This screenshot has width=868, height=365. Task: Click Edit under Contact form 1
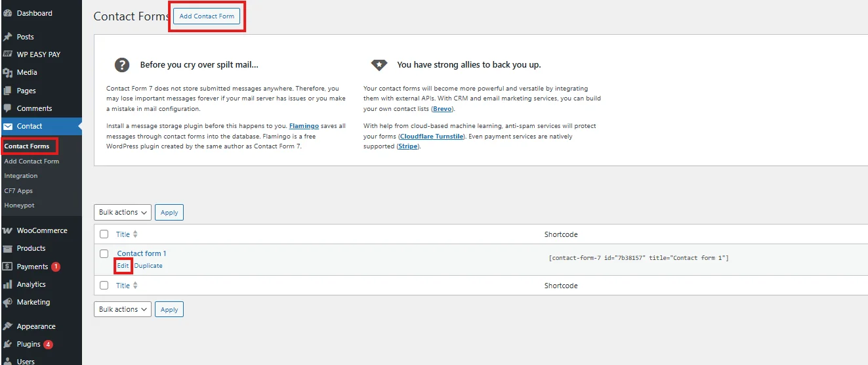(x=123, y=266)
